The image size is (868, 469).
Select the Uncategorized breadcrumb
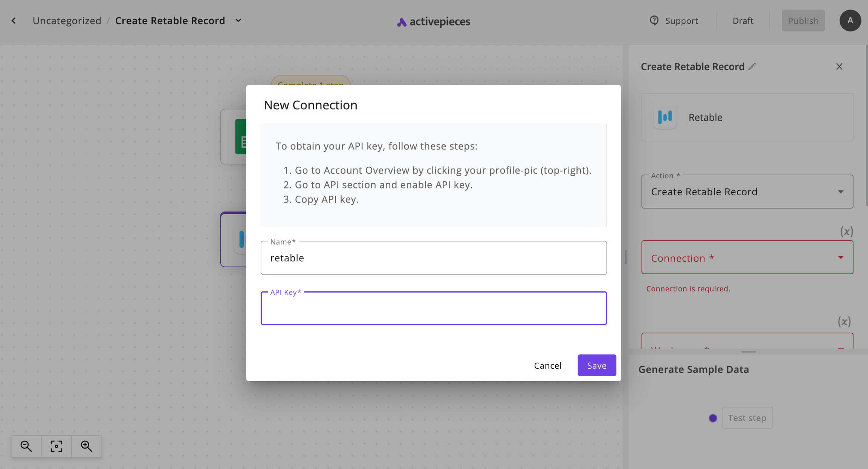point(67,20)
